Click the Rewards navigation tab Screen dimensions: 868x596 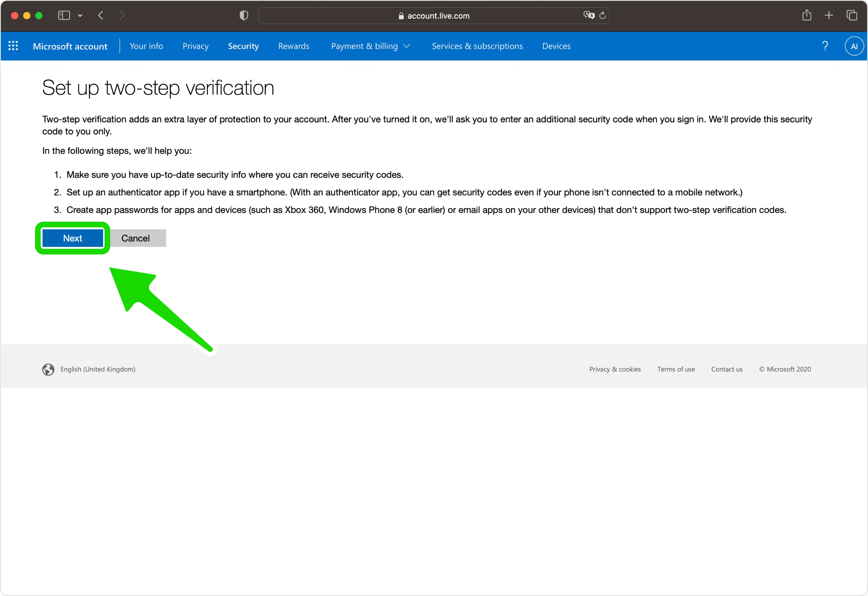[x=293, y=46]
